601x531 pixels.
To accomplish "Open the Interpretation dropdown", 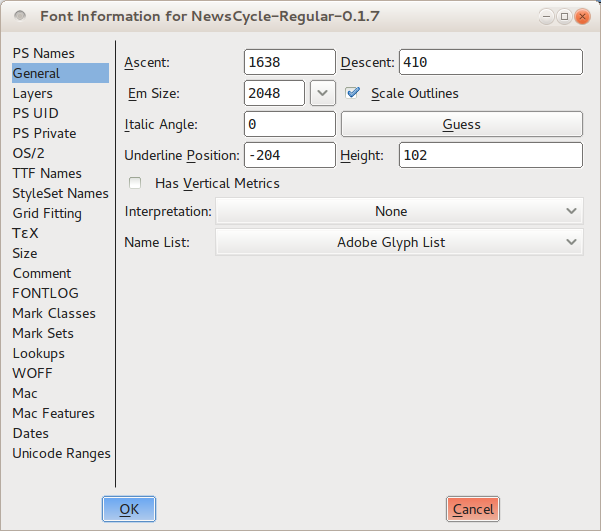I will coord(399,211).
